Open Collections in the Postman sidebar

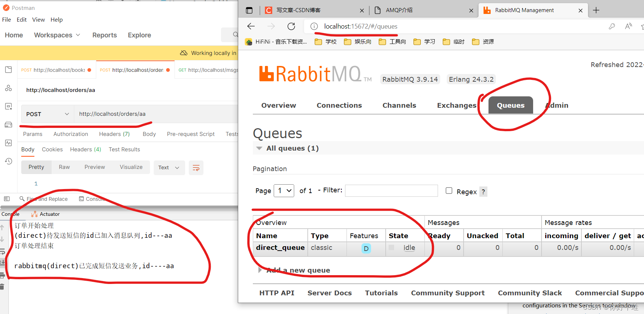8,70
